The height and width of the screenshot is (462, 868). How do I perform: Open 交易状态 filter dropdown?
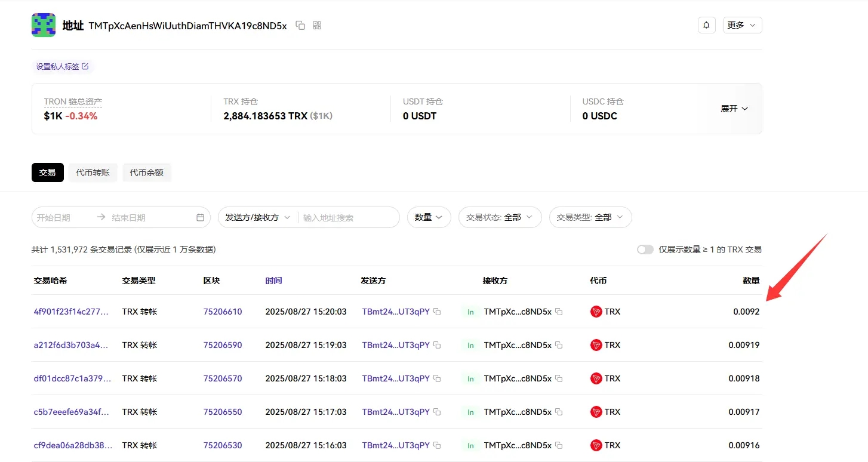pyautogui.click(x=500, y=217)
